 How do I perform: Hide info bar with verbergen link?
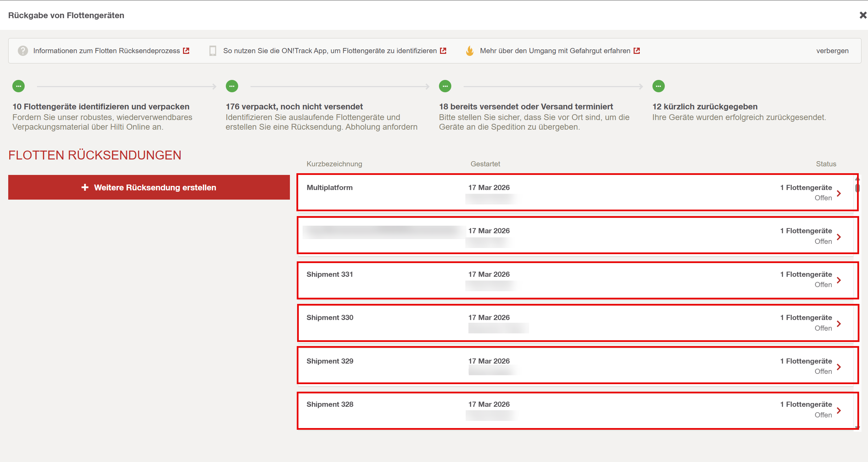tap(832, 51)
